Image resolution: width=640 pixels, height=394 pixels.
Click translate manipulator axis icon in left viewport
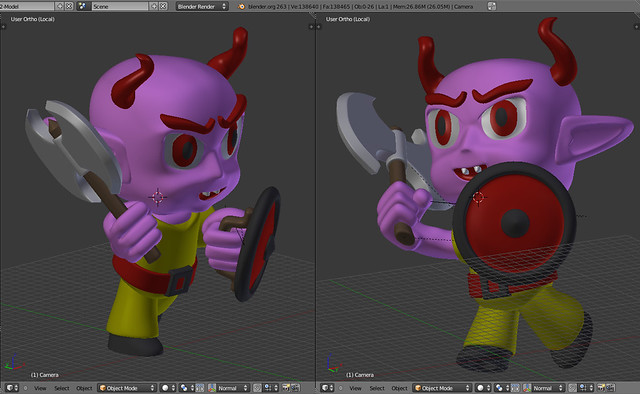pyautogui.click(x=212, y=388)
